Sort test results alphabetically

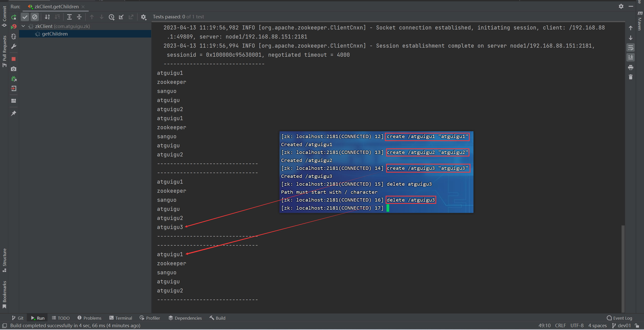click(x=47, y=17)
